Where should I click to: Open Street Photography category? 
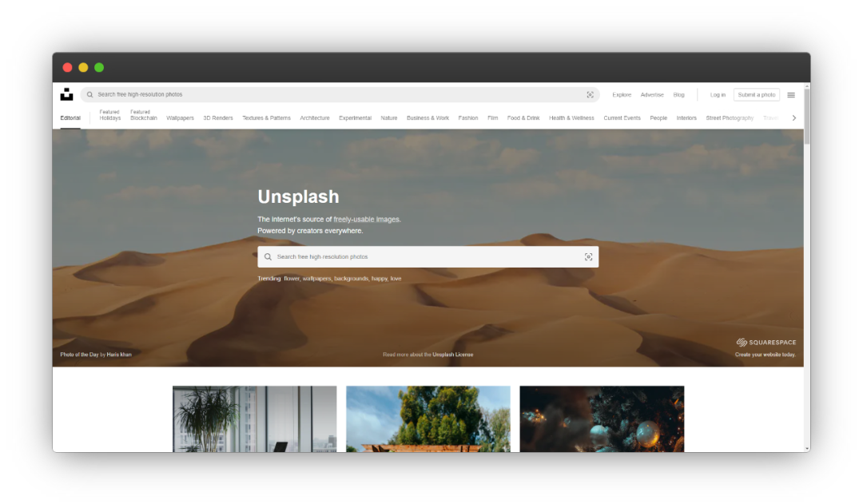point(730,117)
